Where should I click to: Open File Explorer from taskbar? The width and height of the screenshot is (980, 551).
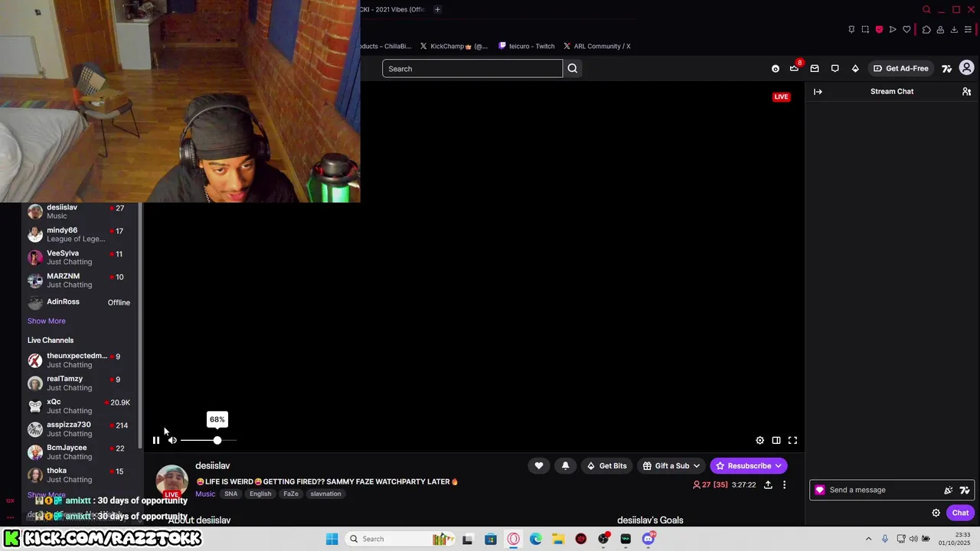tap(558, 539)
